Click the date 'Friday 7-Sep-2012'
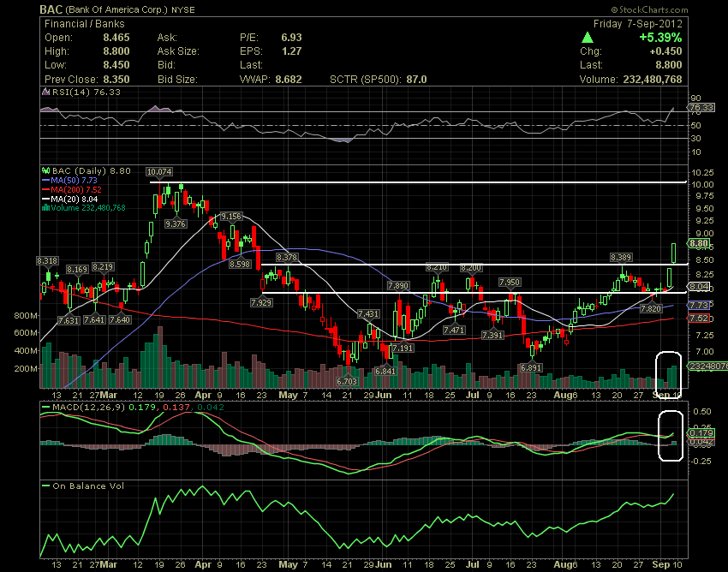 638,24
